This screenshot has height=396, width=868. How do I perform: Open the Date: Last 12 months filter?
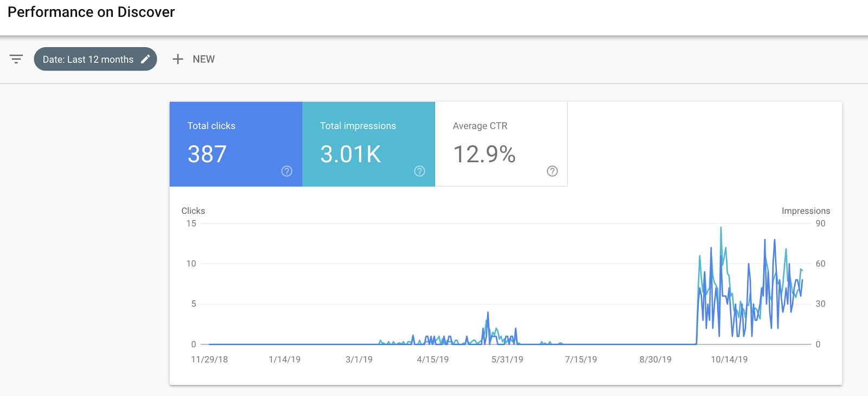[x=88, y=59]
